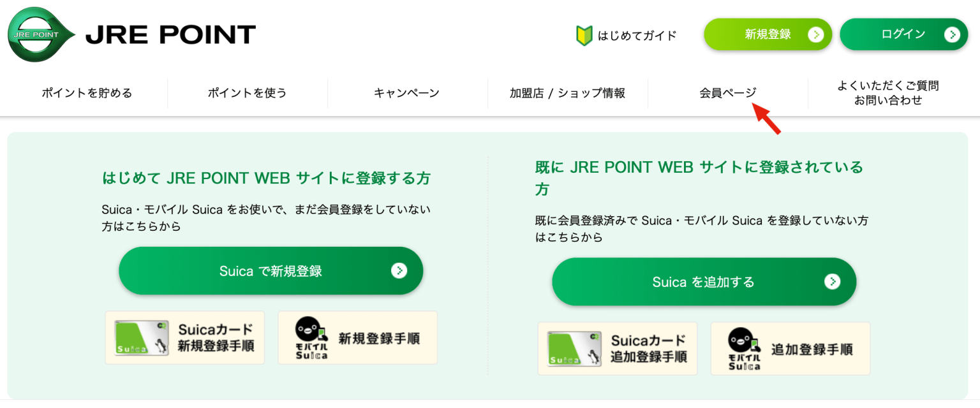Click the green beginner mark icon
Screen dimensions: 980x408
(584, 35)
